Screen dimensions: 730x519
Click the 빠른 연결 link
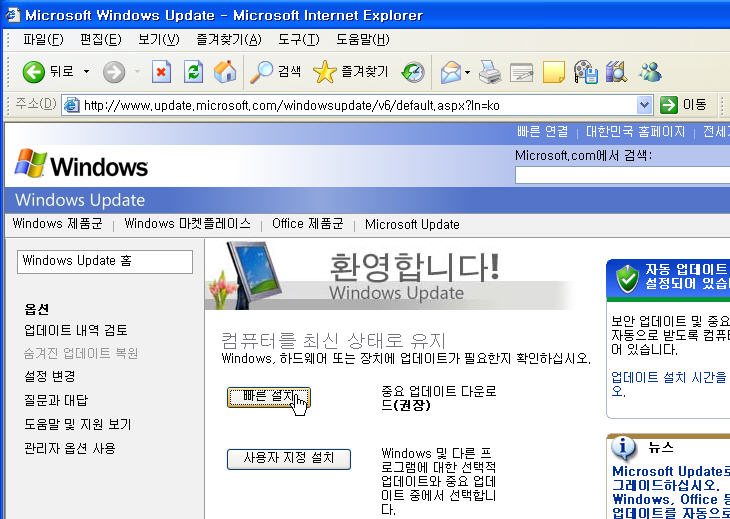click(542, 132)
